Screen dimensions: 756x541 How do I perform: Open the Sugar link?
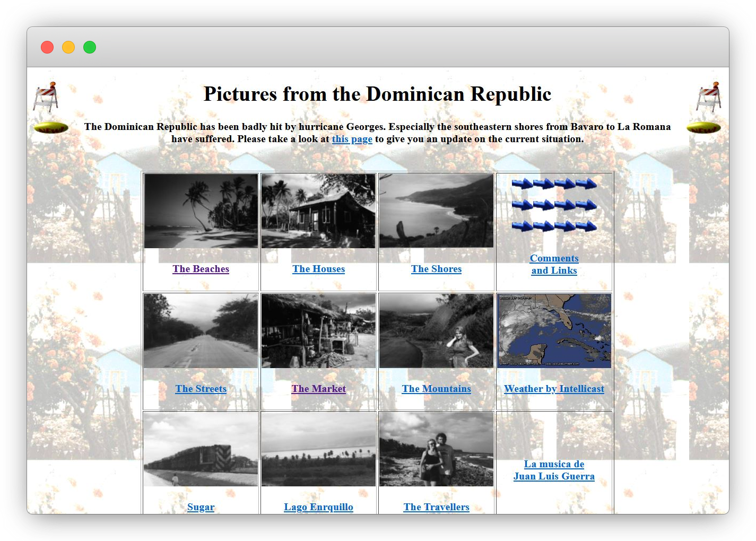click(x=201, y=507)
